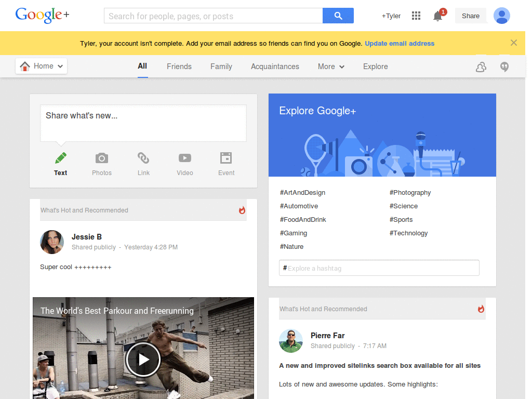Dismiss the yellow account banner

(514, 43)
